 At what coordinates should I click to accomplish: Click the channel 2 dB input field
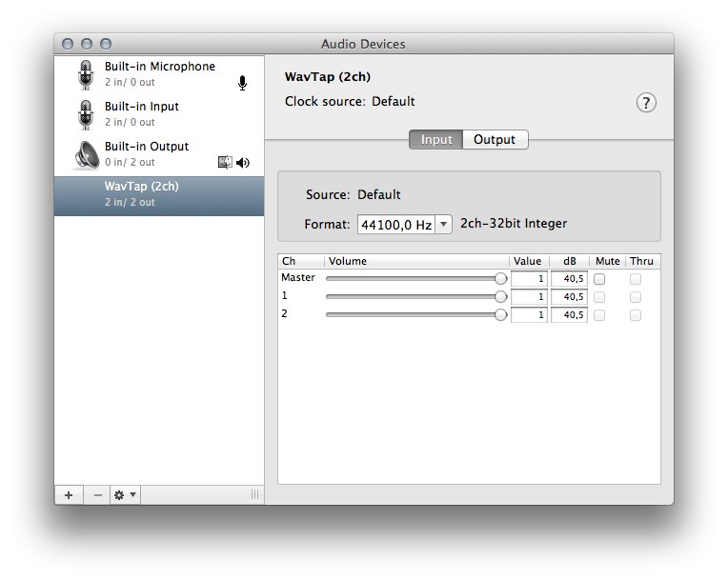click(x=569, y=315)
